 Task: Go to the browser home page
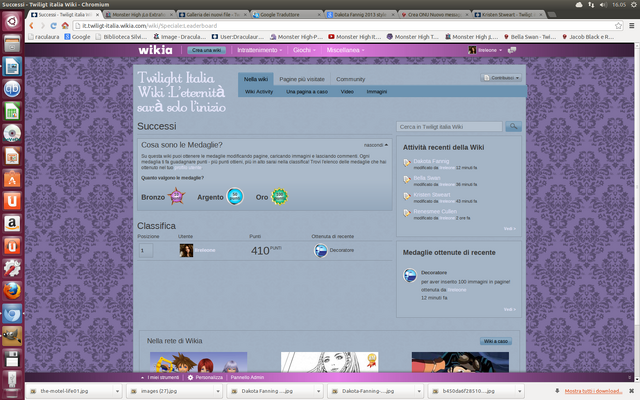(x=65, y=26)
